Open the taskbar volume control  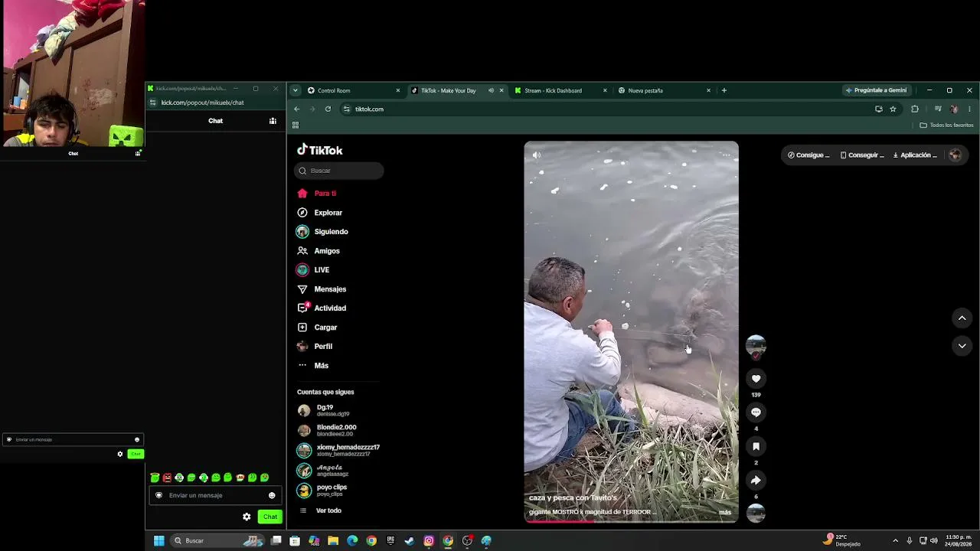[933, 540]
